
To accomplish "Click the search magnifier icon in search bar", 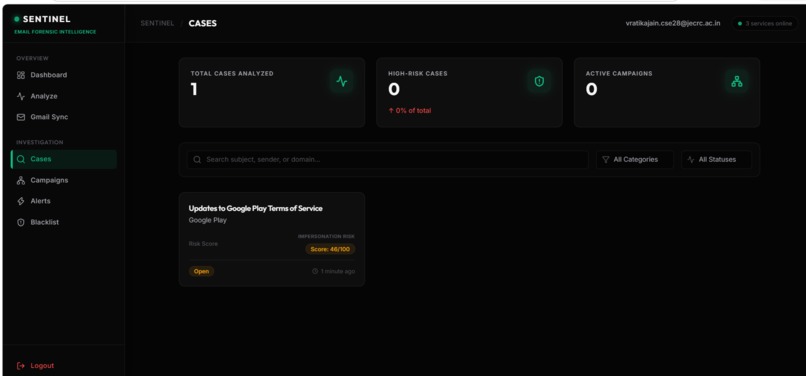I will click(197, 159).
